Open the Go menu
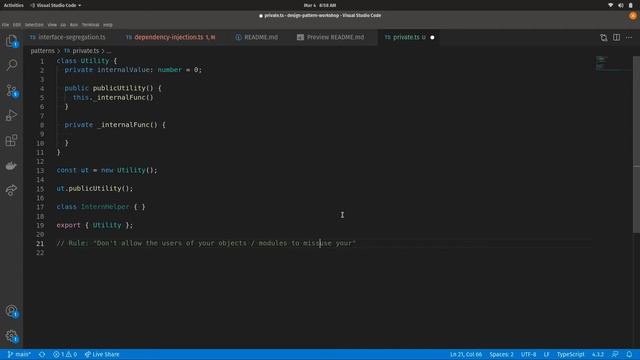The image size is (640, 360). [x=63, y=25]
